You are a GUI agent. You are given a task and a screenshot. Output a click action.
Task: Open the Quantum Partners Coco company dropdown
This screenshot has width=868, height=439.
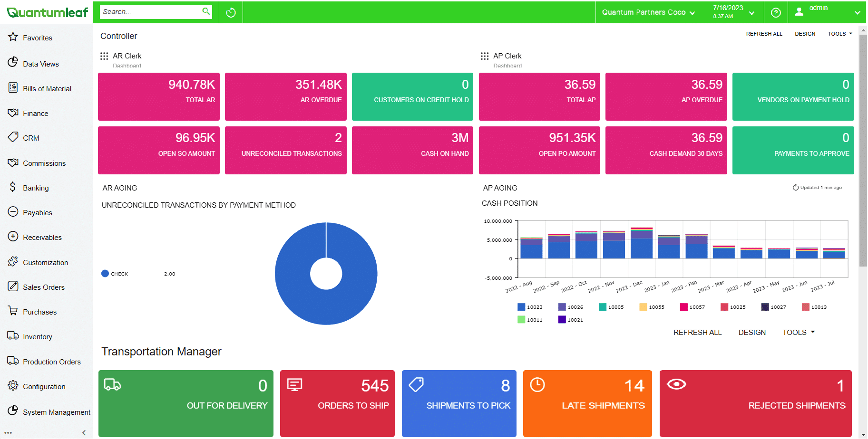click(648, 12)
